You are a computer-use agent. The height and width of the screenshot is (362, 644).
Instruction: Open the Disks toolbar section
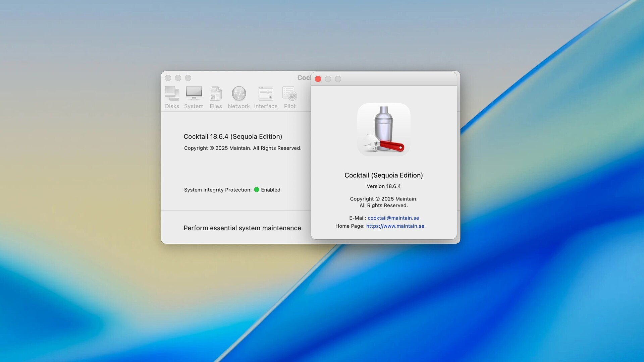[x=172, y=98]
